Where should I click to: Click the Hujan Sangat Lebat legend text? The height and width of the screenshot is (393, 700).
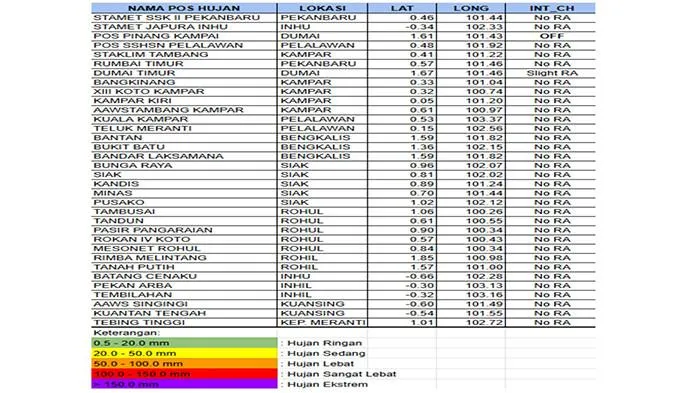(x=342, y=374)
